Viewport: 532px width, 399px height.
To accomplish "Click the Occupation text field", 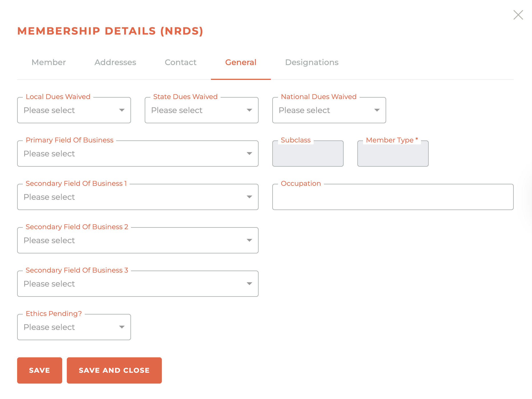I will point(393,197).
